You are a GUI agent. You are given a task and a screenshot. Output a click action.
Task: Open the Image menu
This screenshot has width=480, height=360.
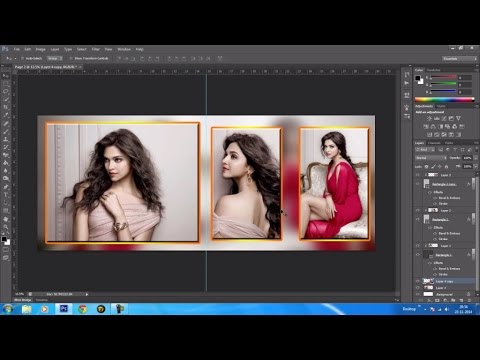40,49
